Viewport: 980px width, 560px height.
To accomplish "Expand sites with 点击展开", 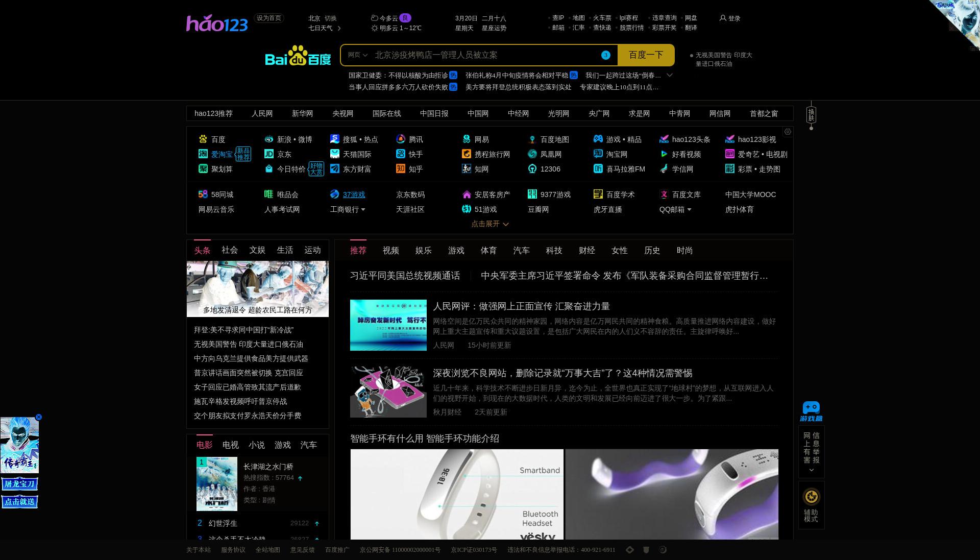I will click(490, 224).
